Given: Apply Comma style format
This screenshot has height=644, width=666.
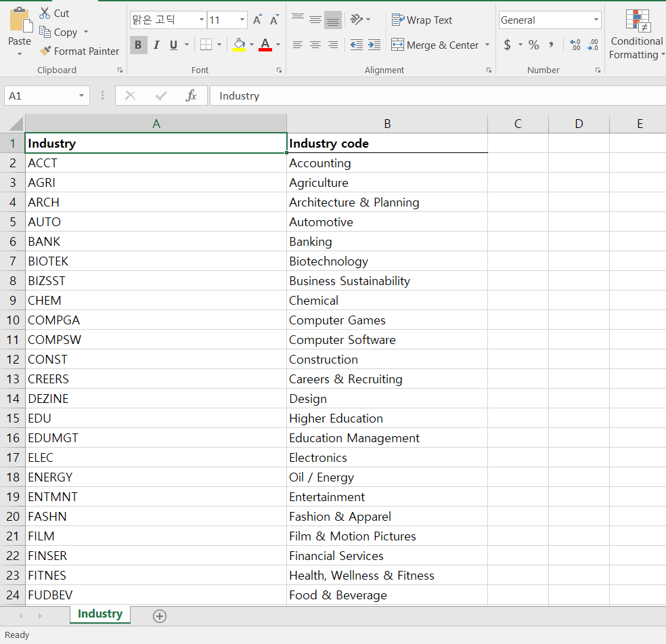Looking at the screenshot, I should (552, 45).
